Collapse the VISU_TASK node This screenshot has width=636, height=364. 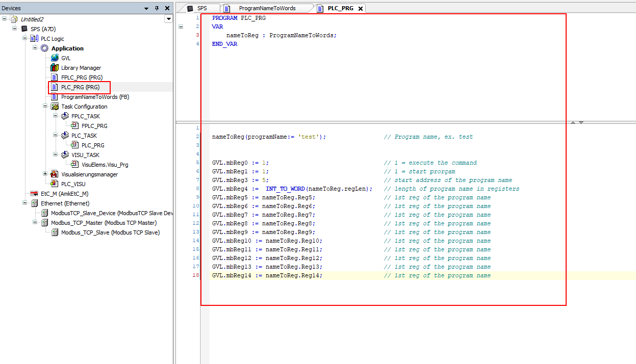[56, 154]
